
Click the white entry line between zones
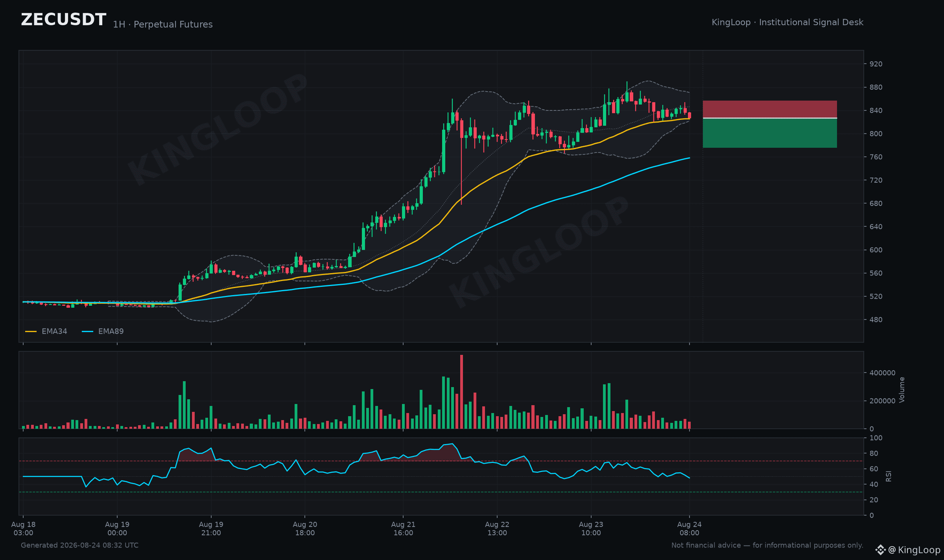(x=770, y=118)
